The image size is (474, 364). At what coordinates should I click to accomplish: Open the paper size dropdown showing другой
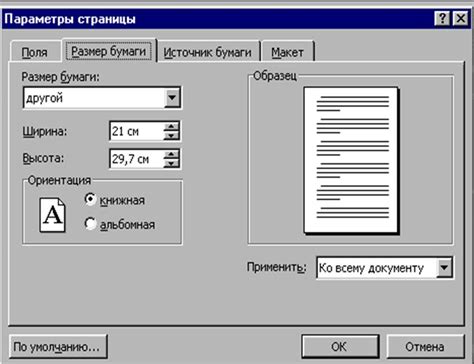[172, 98]
